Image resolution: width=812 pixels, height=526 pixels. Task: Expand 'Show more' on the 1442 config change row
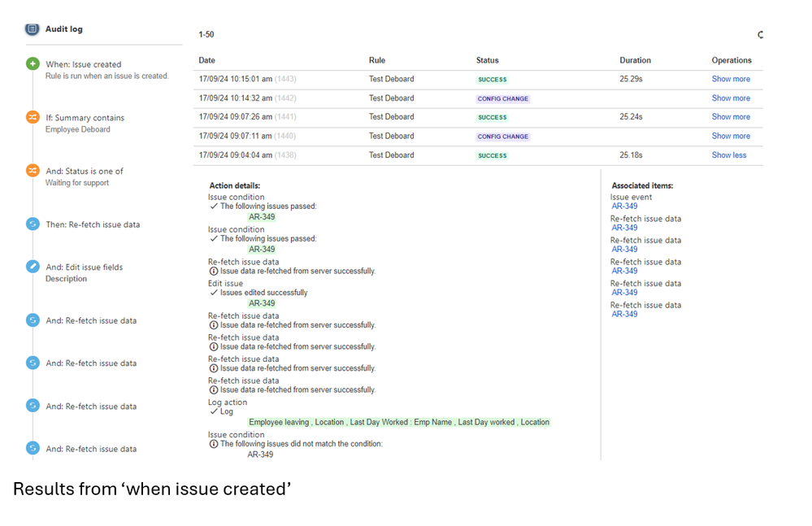(x=731, y=98)
